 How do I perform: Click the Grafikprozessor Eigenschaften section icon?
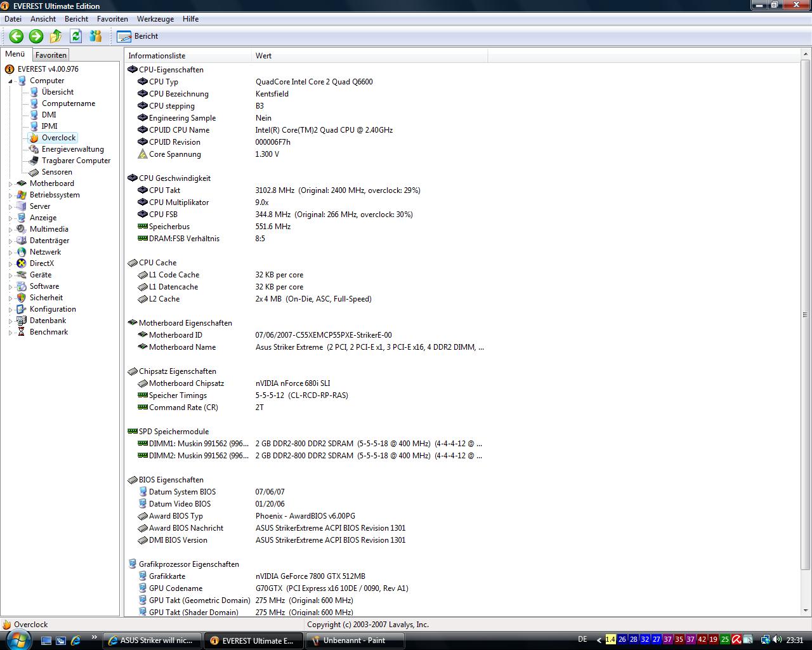133,564
